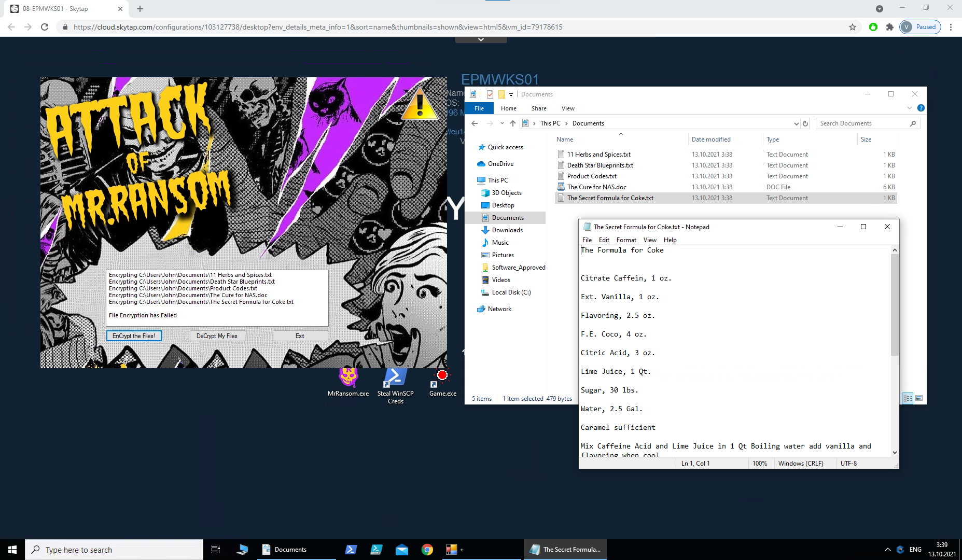The width and height of the screenshot is (962, 560).
Task: Switch Explorer to large icons view
Action: click(919, 398)
